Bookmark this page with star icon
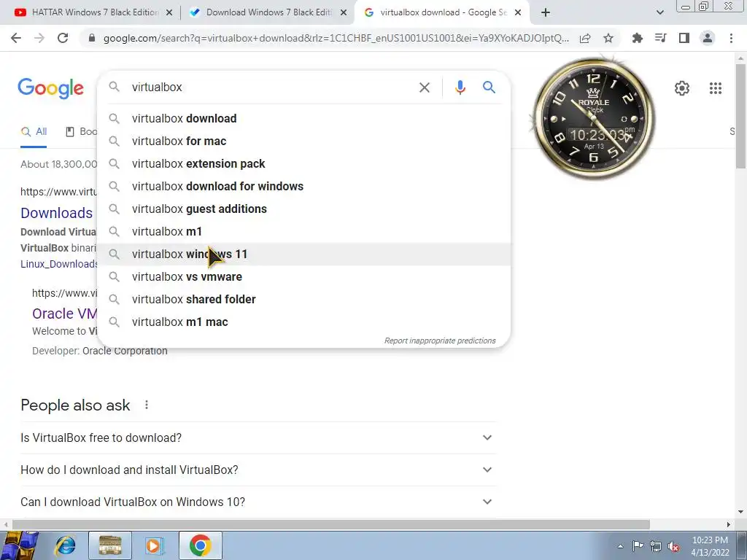 pyautogui.click(x=608, y=38)
